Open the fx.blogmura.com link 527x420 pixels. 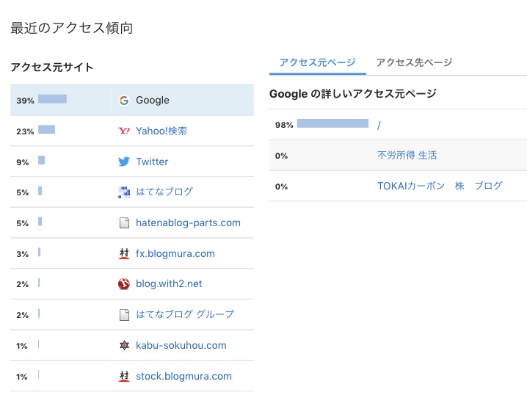pyautogui.click(x=175, y=253)
